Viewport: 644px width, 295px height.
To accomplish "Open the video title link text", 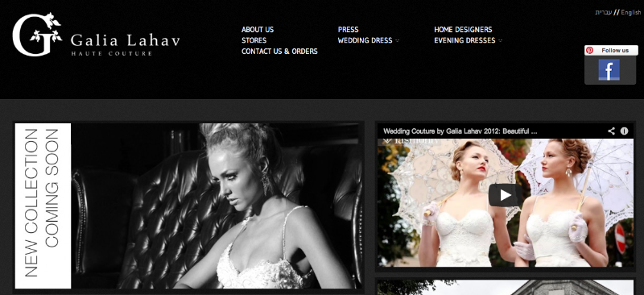I will [x=460, y=131].
